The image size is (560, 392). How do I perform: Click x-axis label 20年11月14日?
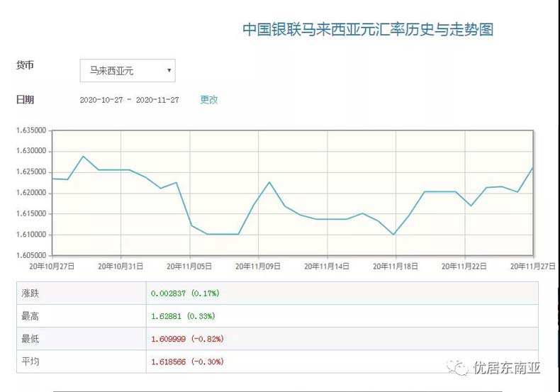[x=327, y=267]
